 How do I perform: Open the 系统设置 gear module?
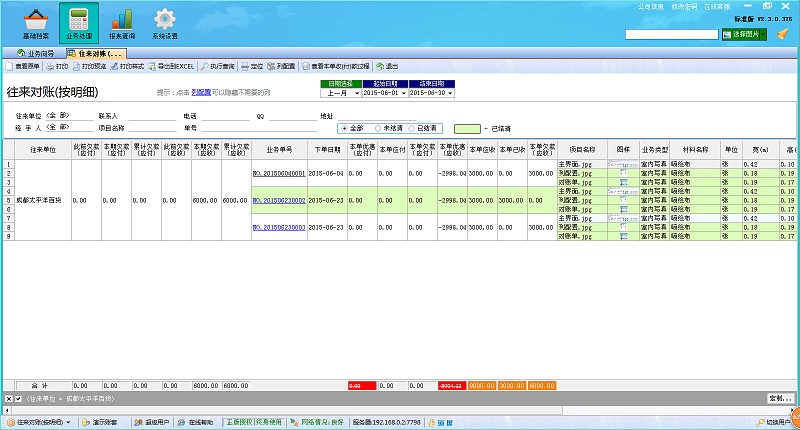coord(165,23)
